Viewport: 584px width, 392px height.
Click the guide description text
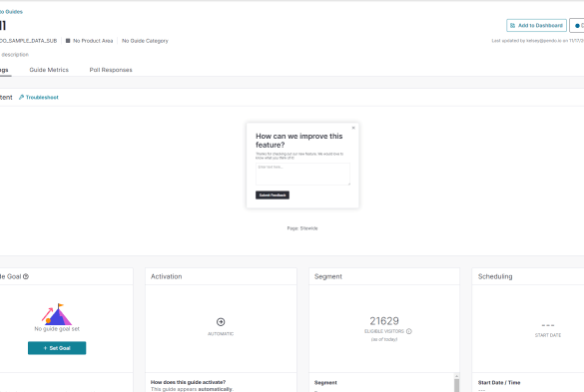(15, 54)
